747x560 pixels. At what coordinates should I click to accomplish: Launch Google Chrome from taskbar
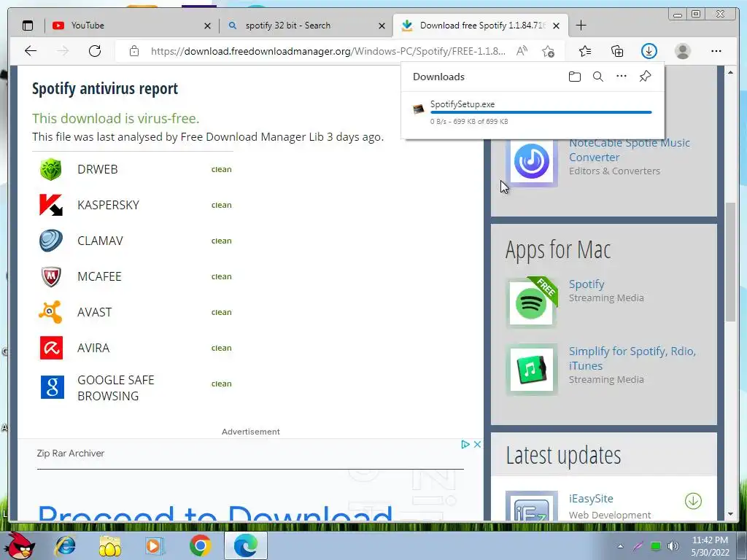tap(200, 545)
